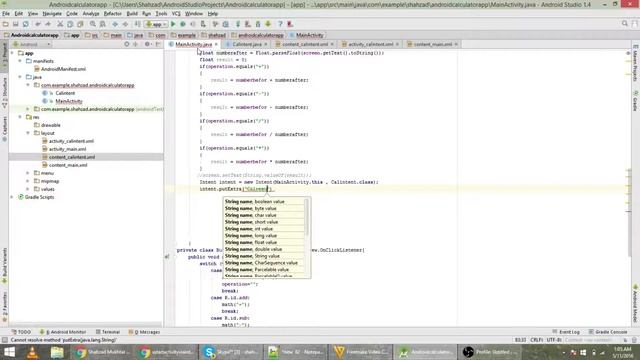Open the Android Monitor tool window
This screenshot has width=640, height=360.
(63, 332)
